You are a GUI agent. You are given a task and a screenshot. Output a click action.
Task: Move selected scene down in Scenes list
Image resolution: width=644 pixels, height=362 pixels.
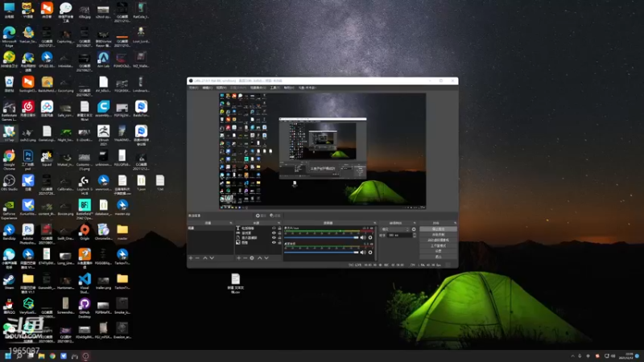coord(212,257)
